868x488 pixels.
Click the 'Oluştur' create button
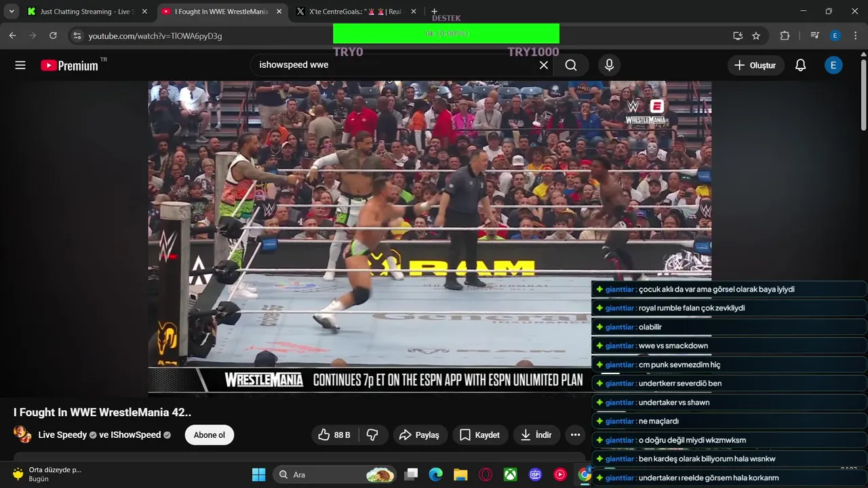click(x=755, y=65)
